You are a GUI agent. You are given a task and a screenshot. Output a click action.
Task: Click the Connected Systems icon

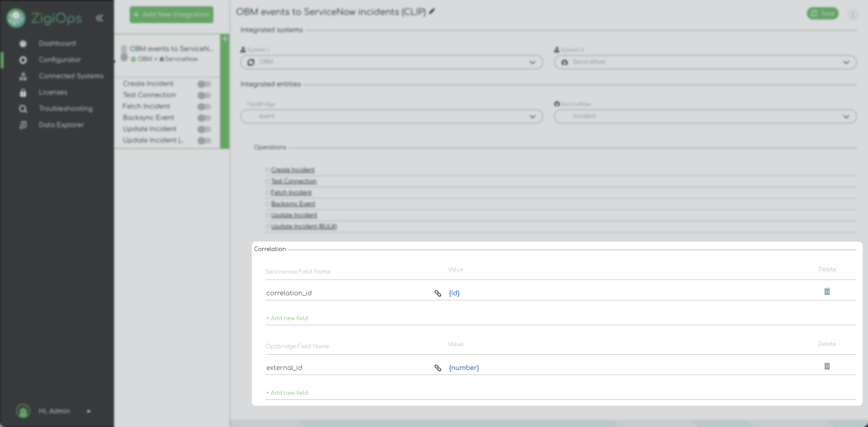23,76
